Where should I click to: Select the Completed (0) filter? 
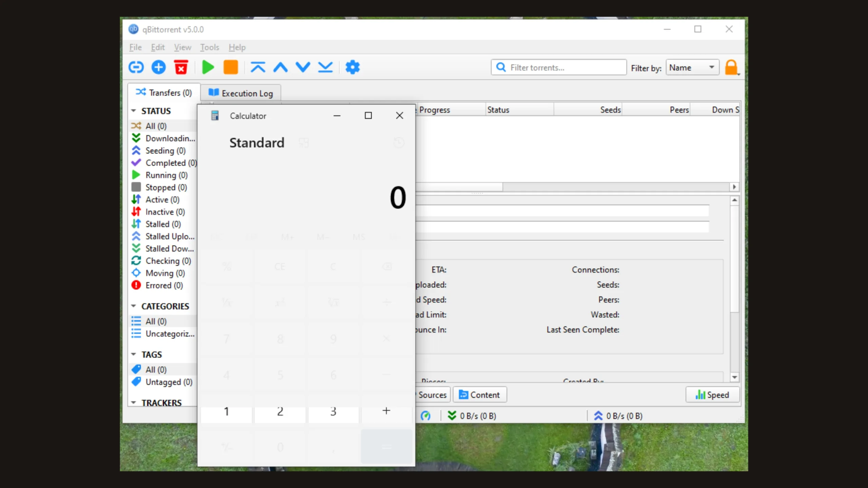pyautogui.click(x=163, y=163)
